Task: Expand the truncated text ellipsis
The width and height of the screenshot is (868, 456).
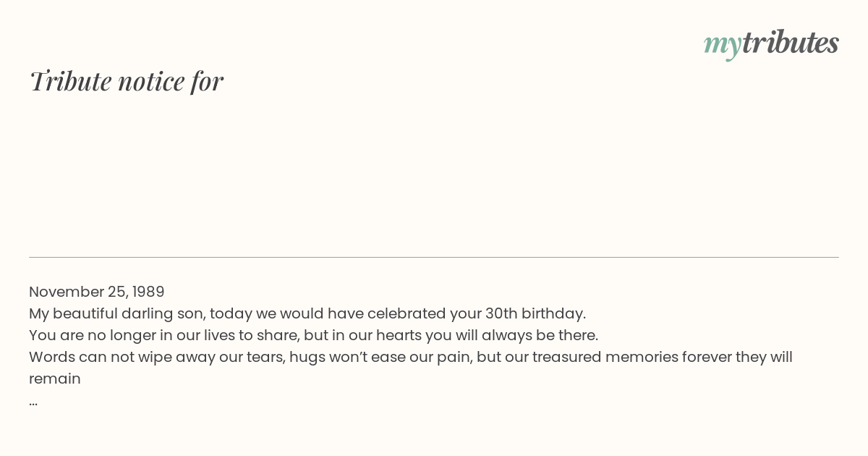Action: (33, 403)
